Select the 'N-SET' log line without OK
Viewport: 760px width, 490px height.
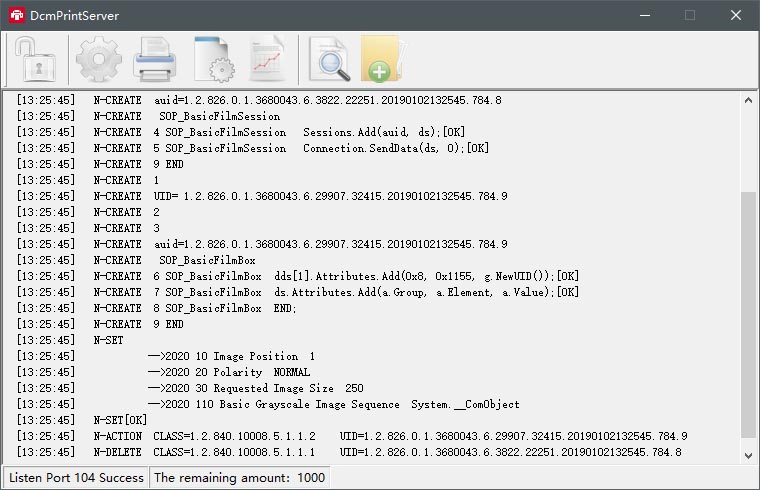click(x=70, y=340)
